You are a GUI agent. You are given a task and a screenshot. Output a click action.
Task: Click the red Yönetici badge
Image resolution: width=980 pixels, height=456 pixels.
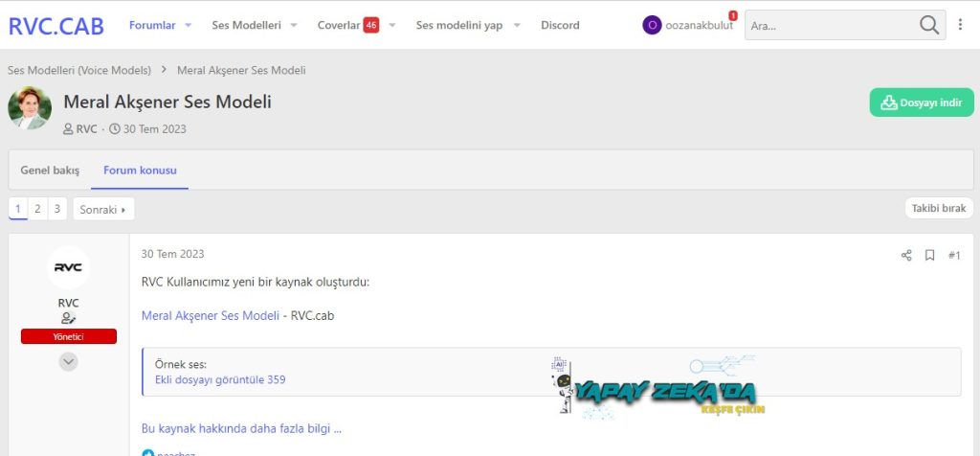tap(69, 336)
